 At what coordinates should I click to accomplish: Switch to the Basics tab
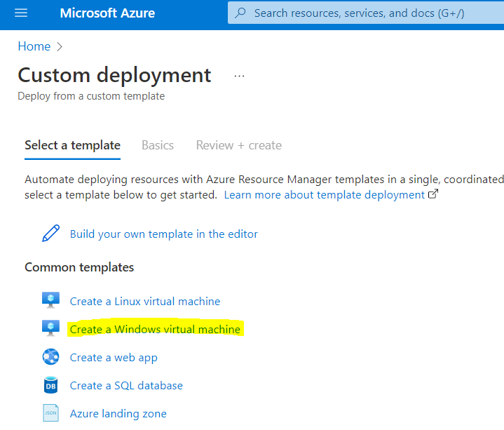(x=158, y=145)
